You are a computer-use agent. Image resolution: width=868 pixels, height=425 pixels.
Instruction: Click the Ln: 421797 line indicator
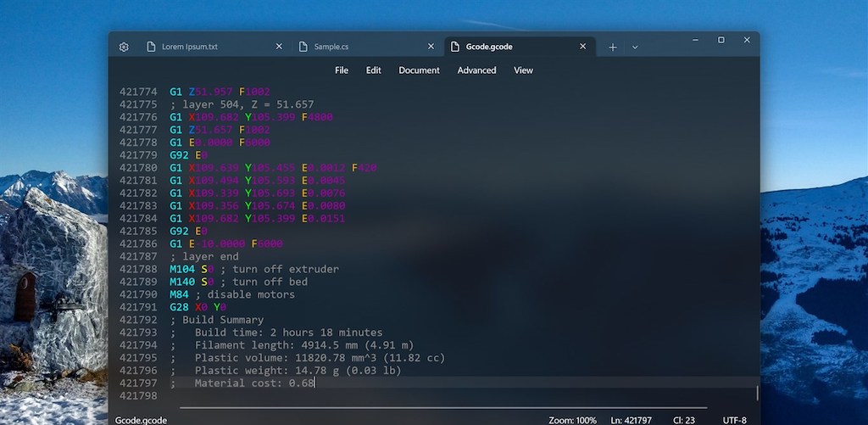click(x=628, y=420)
